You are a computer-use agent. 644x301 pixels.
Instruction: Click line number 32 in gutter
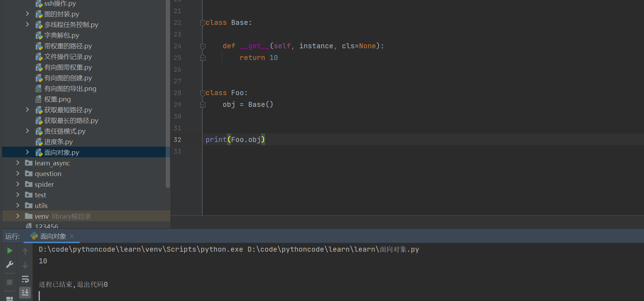coord(178,140)
